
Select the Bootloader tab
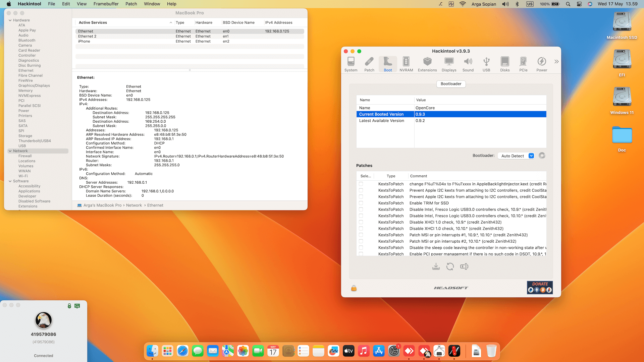coord(451,84)
